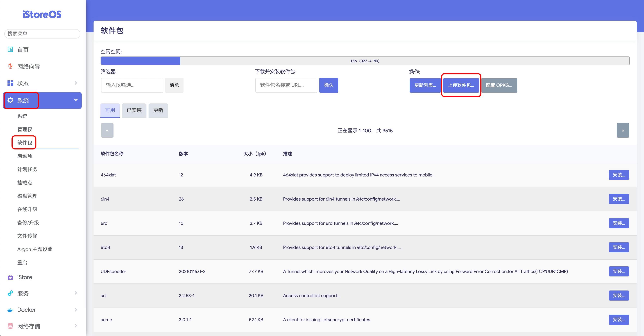Click the 确认 install button
Image resolution: width=644 pixels, height=336 pixels.
[x=329, y=85]
